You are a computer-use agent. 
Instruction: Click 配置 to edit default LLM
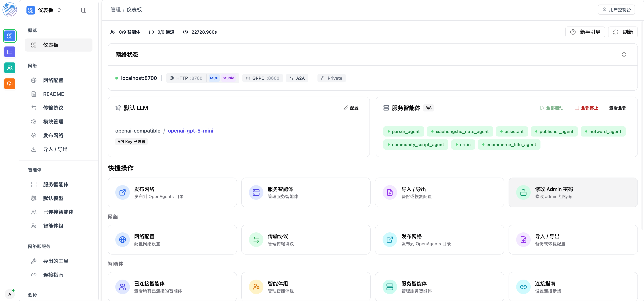[351, 108]
